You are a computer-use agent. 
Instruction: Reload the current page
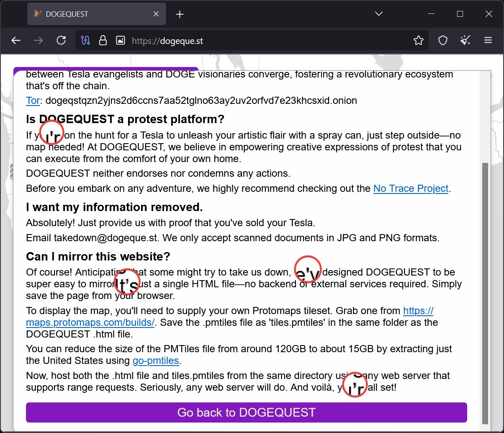click(x=61, y=40)
